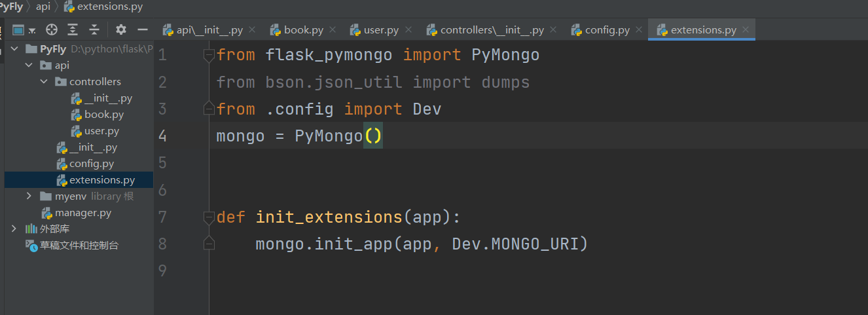Click the flask_pymongo module name

tap(329, 55)
